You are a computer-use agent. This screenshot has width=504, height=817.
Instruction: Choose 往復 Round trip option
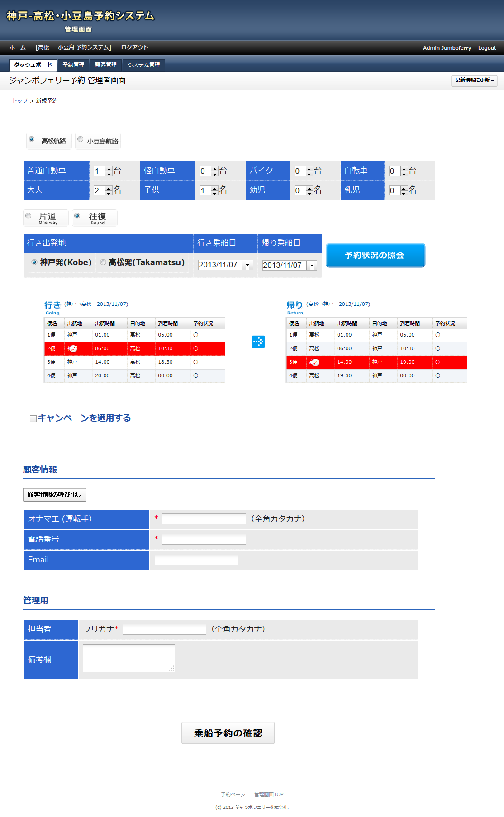point(77,216)
